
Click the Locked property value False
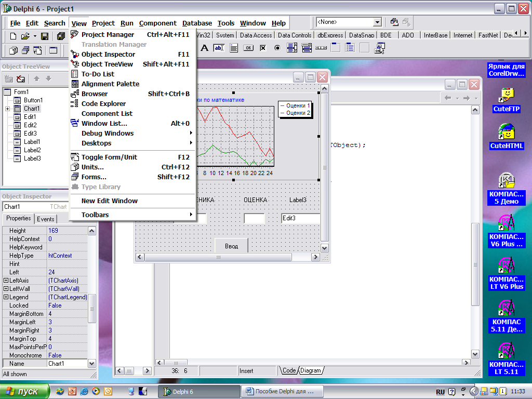point(68,305)
